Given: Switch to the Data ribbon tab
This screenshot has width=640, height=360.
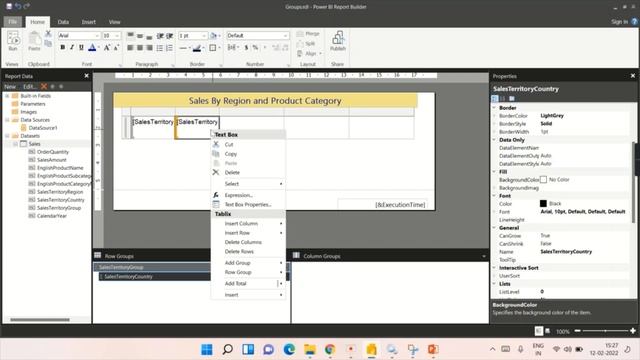Looking at the screenshot, I should click(x=63, y=22).
